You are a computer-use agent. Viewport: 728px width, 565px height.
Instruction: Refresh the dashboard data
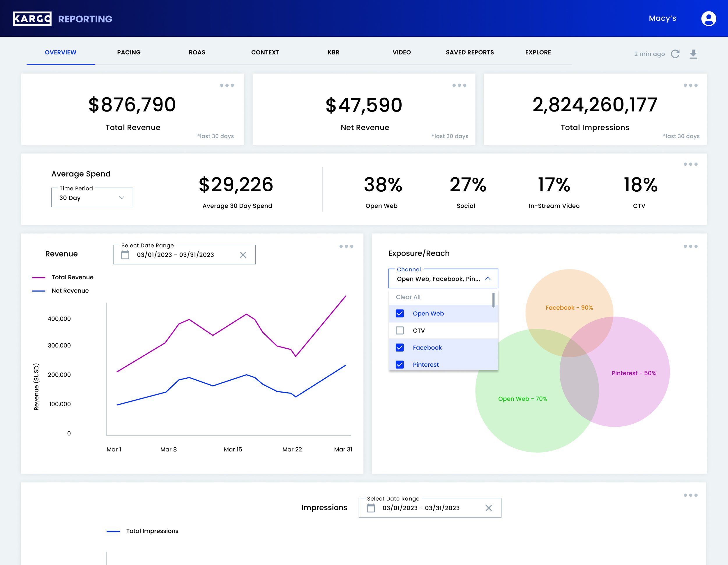coord(675,54)
